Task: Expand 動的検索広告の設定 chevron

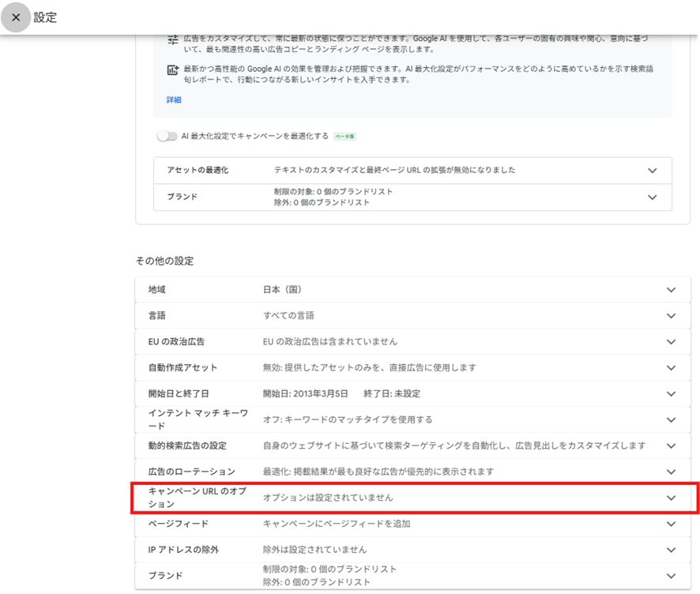Action: click(x=671, y=445)
